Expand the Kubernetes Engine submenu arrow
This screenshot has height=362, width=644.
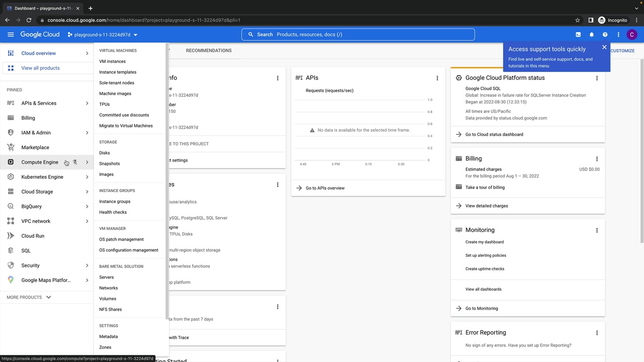click(87, 177)
